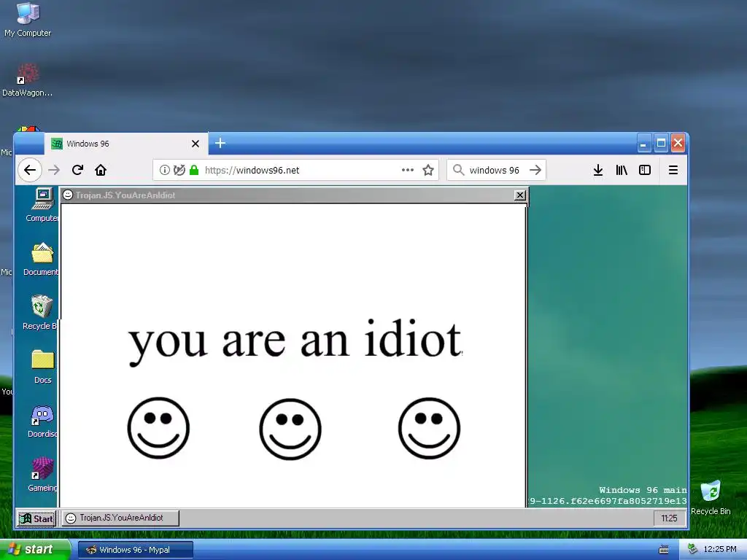Select Windows 96 - Mypal taskbar button

(x=135, y=550)
